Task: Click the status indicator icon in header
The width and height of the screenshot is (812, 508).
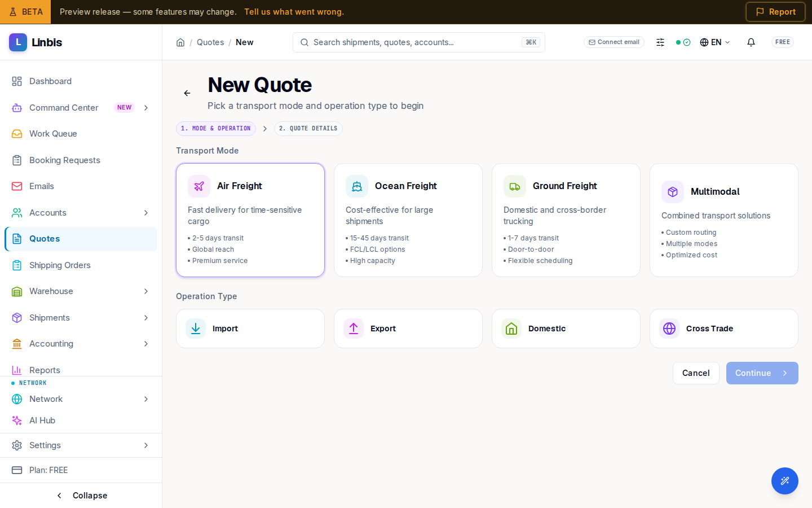Action: (683, 42)
